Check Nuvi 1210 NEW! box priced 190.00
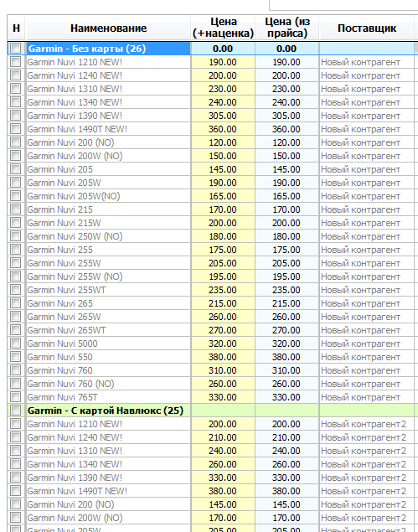Screen dimensions: 418x532 point(16,62)
